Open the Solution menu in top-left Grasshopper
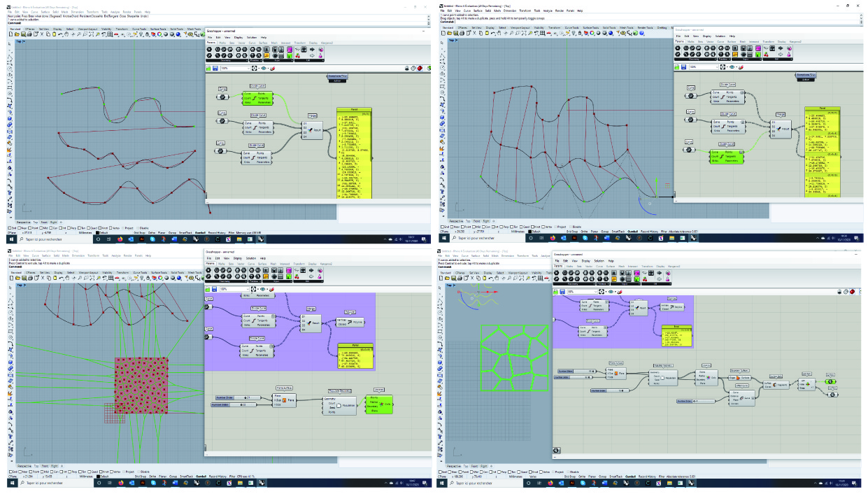This screenshot has height=494, width=868. point(251,37)
